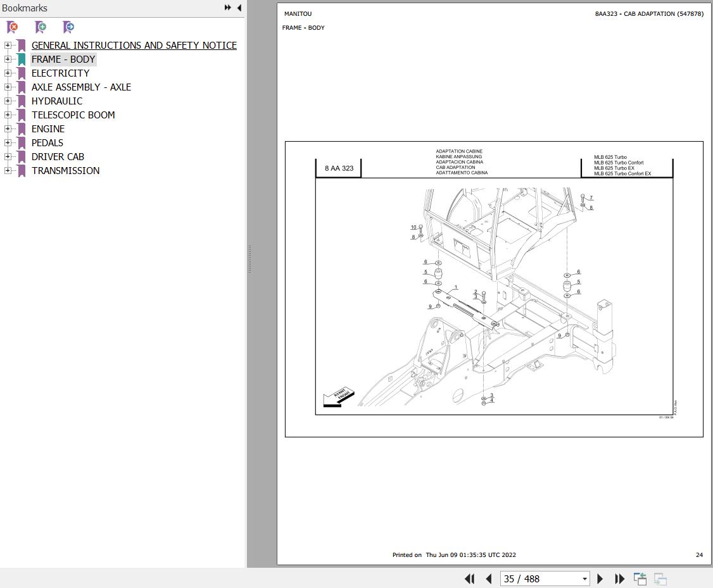Viewport: 713px width, 588px height.
Task: Select the ELECTRICITY bookmark
Action: [61, 73]
